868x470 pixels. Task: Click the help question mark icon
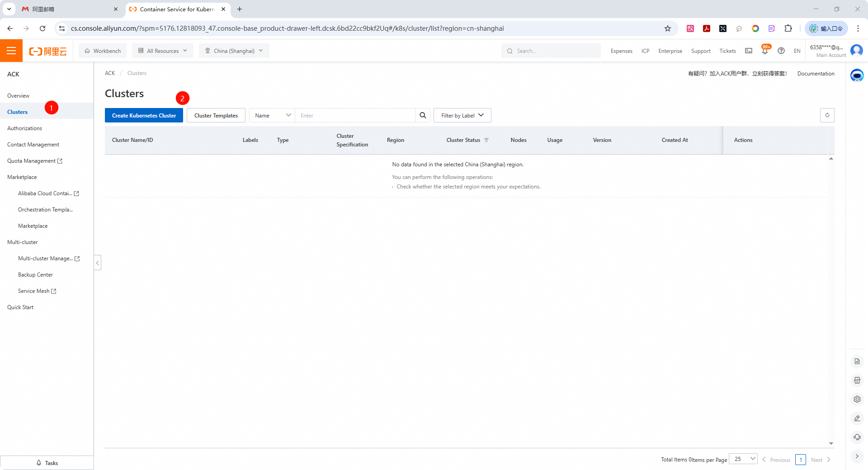pyautogui.click(x=781, y=51)
